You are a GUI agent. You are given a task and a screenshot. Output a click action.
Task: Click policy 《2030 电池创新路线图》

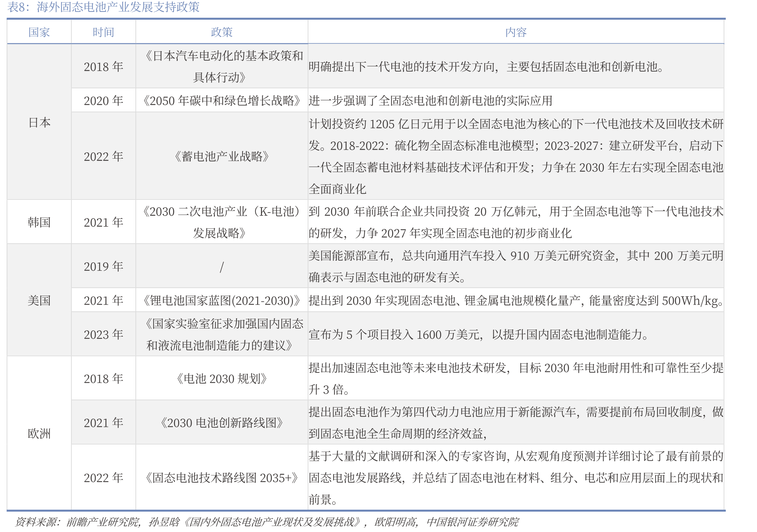pos(222,423)
